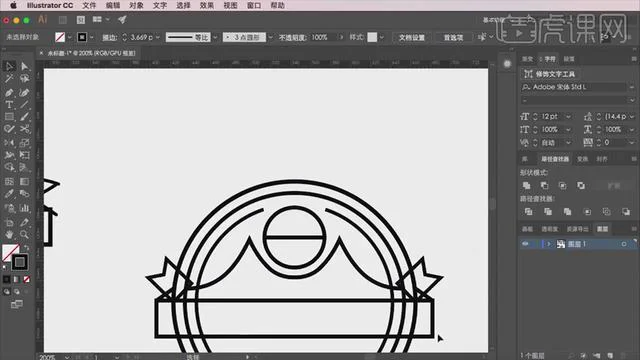Select the Scissors tool
Viewport: 640px width, 360px height.
click(x=24, y=129)
